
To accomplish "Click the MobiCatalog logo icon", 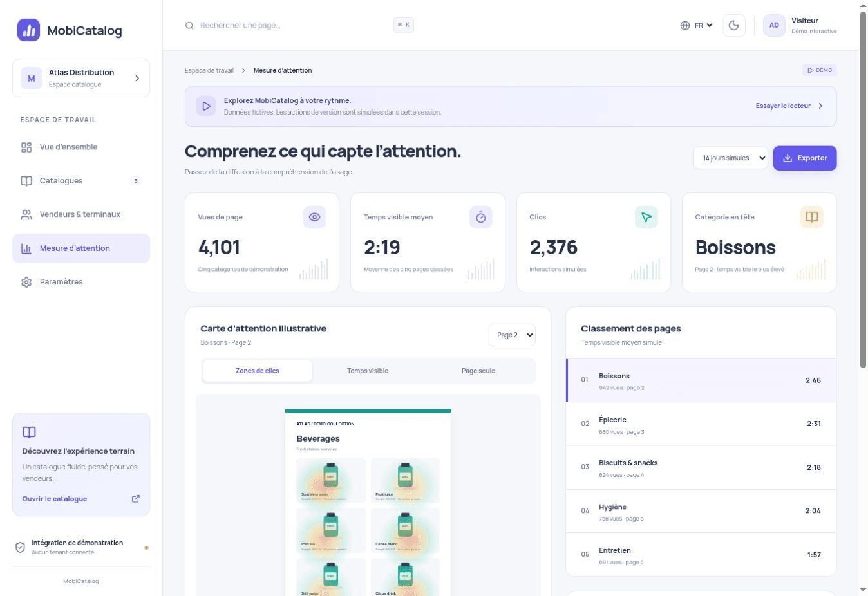I will pos(28,30).
